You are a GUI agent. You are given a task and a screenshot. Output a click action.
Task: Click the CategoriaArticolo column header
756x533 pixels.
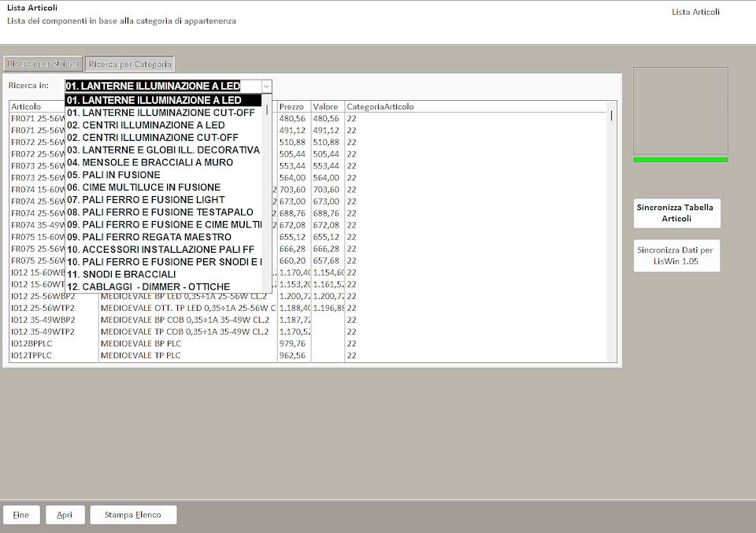(x=380, y=107)
